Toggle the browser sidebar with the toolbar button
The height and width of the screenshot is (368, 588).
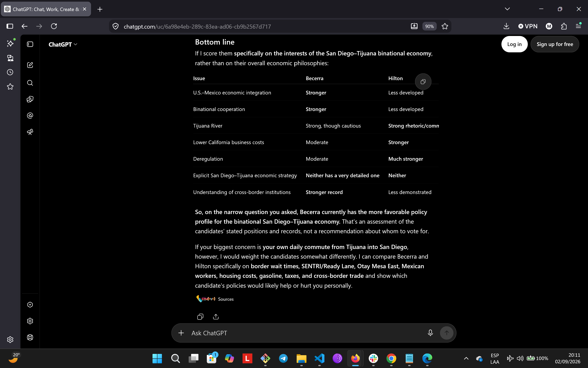point(10,26)
